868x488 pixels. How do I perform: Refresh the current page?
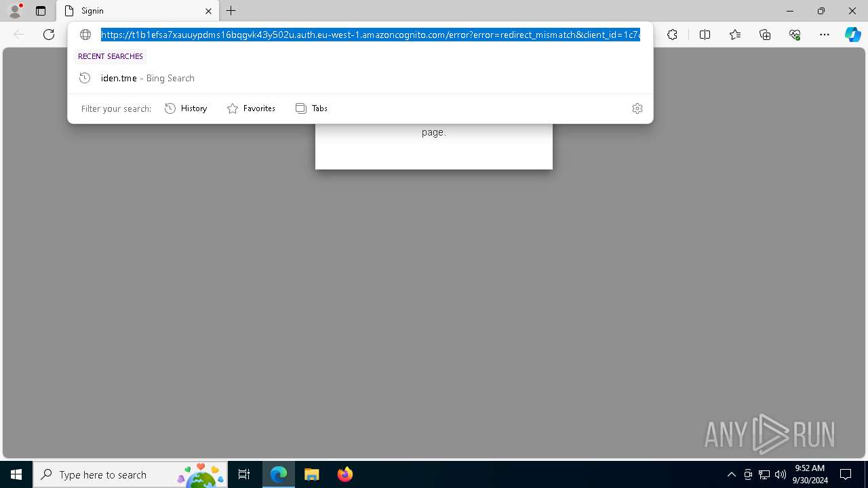(x=49, y=35)
